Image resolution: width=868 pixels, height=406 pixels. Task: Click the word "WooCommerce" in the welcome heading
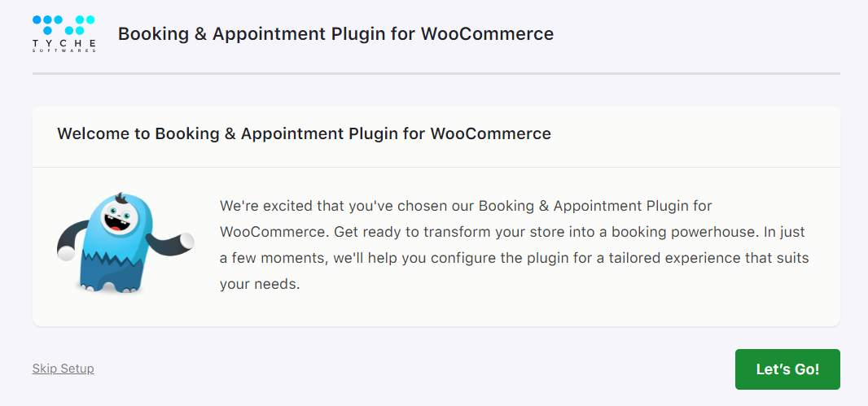point(490,133)
